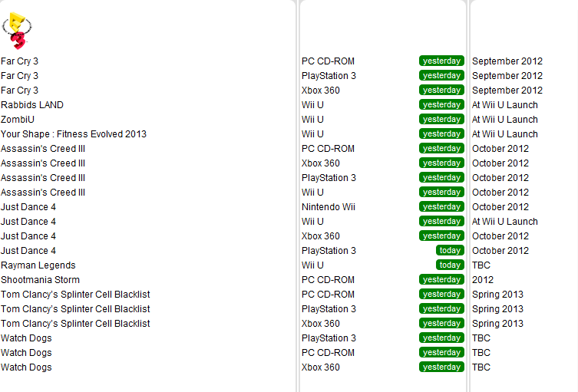This screenshot has width=578, height=392.
Task: Select the Nintendo Wii platform for Just Dance 4
Action: pos(329,207)
